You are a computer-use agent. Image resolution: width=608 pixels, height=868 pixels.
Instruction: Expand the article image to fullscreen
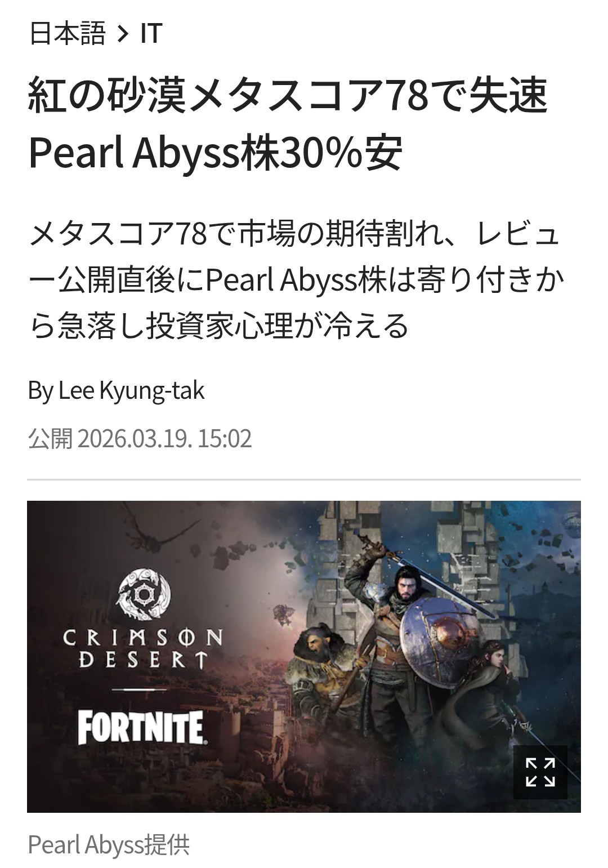point(540,772)
